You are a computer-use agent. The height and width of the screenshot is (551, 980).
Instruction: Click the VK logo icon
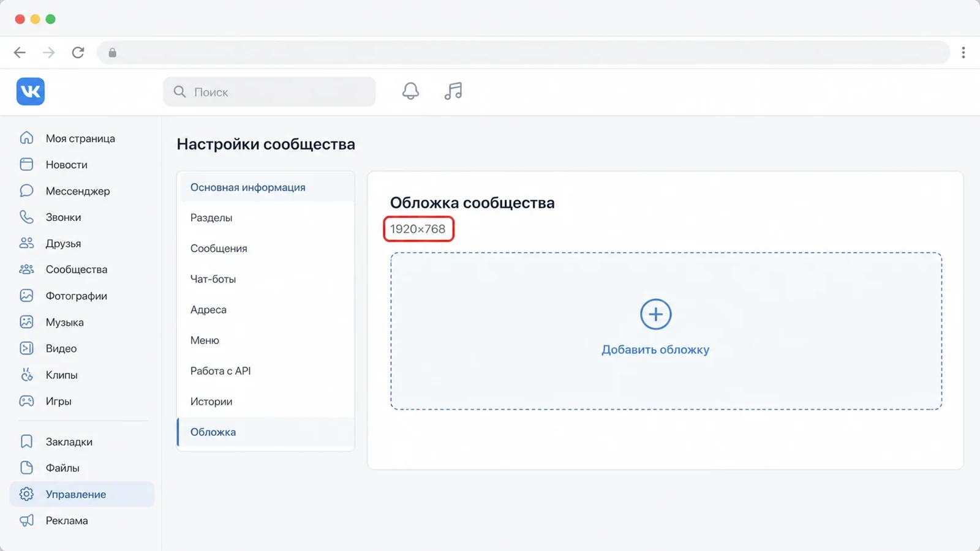pos(31,91)
